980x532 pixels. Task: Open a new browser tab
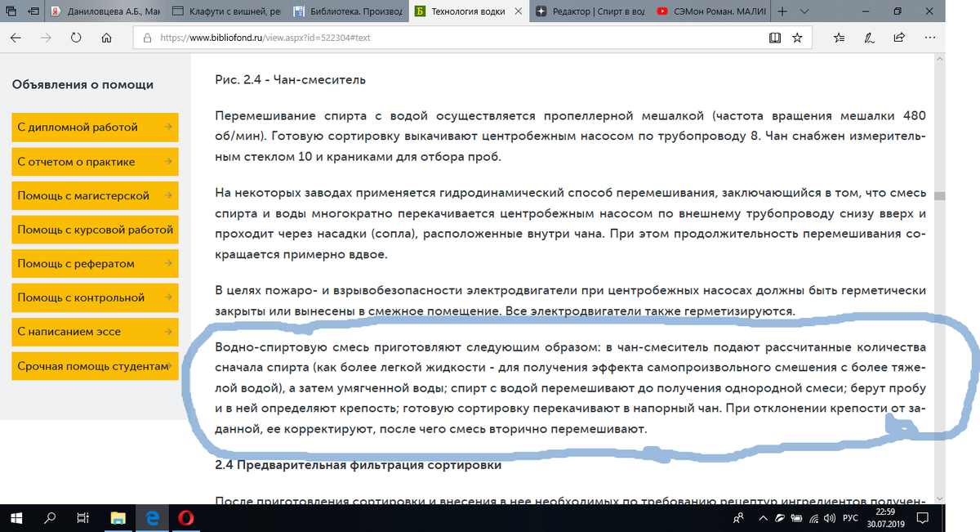782,11
